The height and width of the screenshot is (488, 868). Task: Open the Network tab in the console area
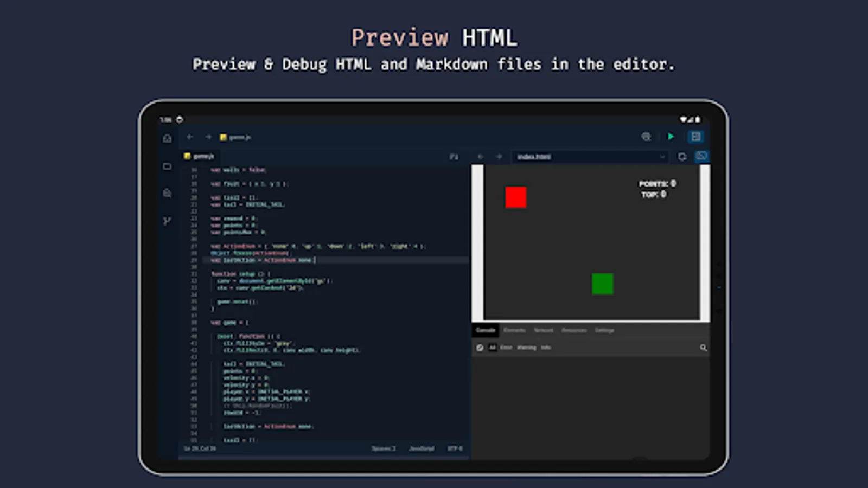[x=544, y=330]
